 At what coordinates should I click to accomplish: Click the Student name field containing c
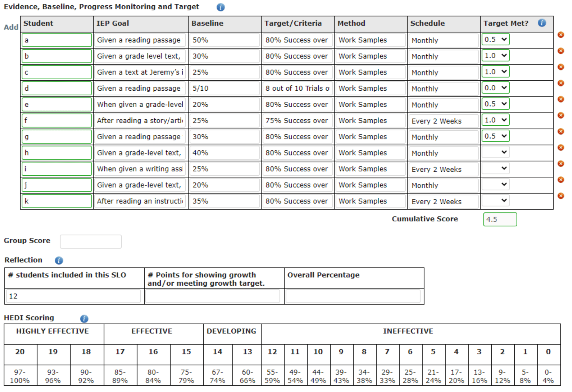57,72
